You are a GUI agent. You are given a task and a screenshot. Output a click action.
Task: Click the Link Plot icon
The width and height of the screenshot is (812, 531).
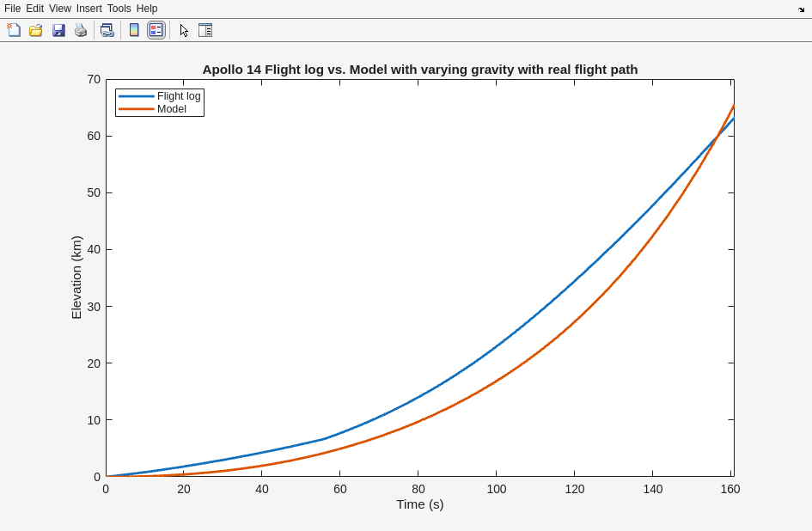pyautogui.click(x=107, y=30)
